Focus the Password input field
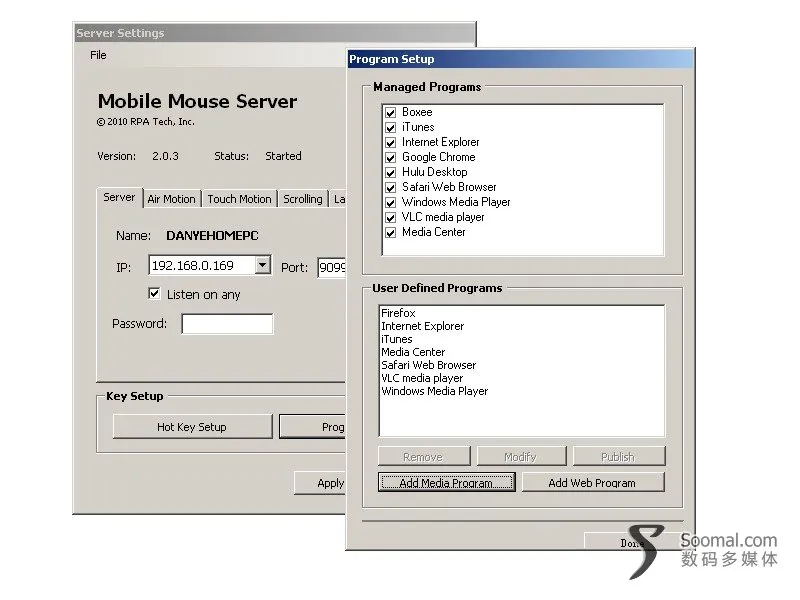The width and height of the screenshot is (800, 600). [228, 324]
